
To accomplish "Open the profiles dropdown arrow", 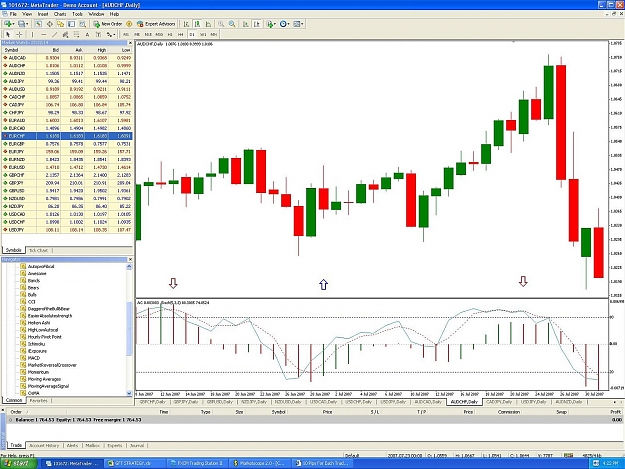I will [27, 24].
